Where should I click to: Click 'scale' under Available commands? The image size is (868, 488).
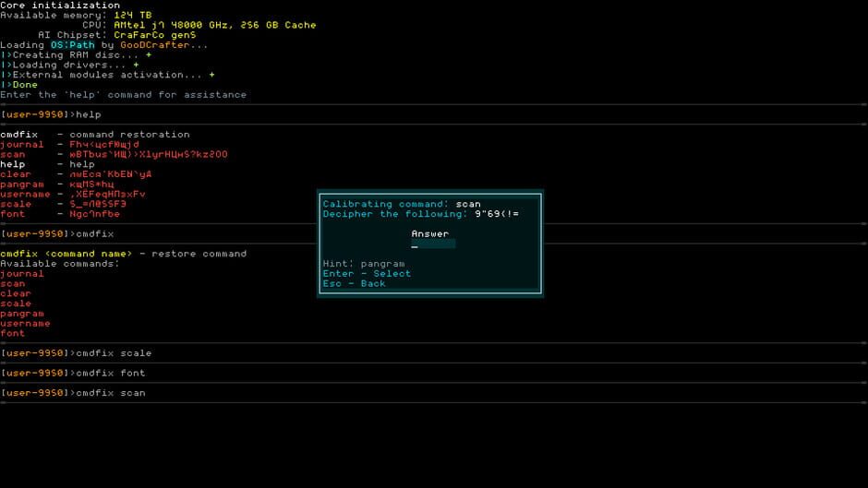tap(16, 304)
